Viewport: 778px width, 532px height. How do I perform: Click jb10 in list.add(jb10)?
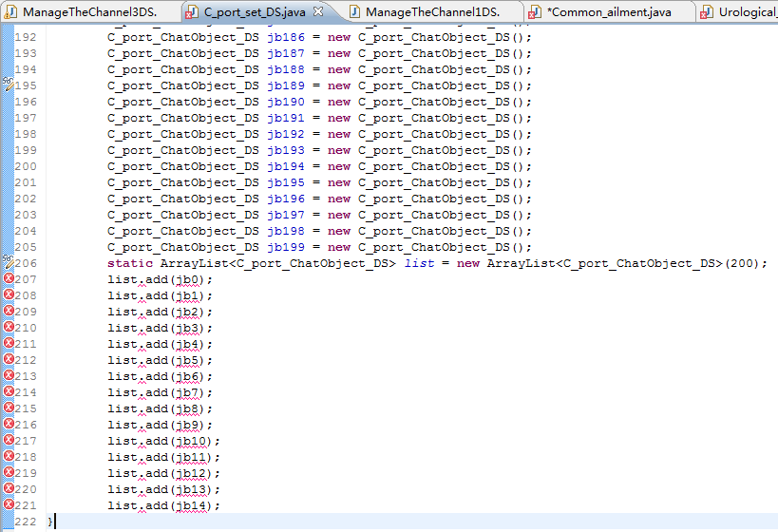coord(191,441)
